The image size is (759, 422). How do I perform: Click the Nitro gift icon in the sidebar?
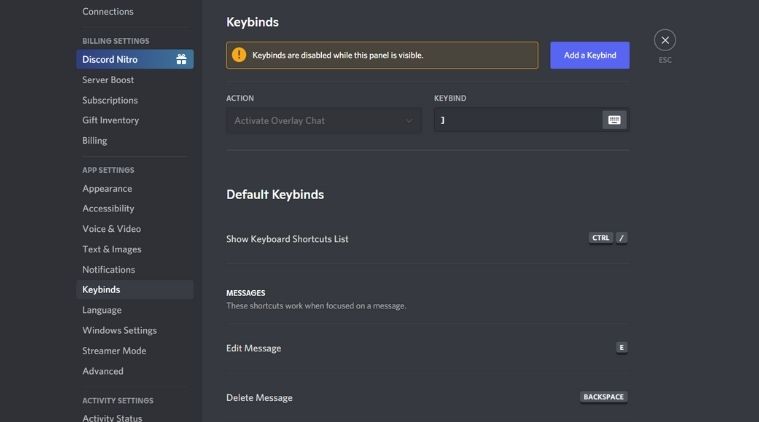click(x=181, y=60)
